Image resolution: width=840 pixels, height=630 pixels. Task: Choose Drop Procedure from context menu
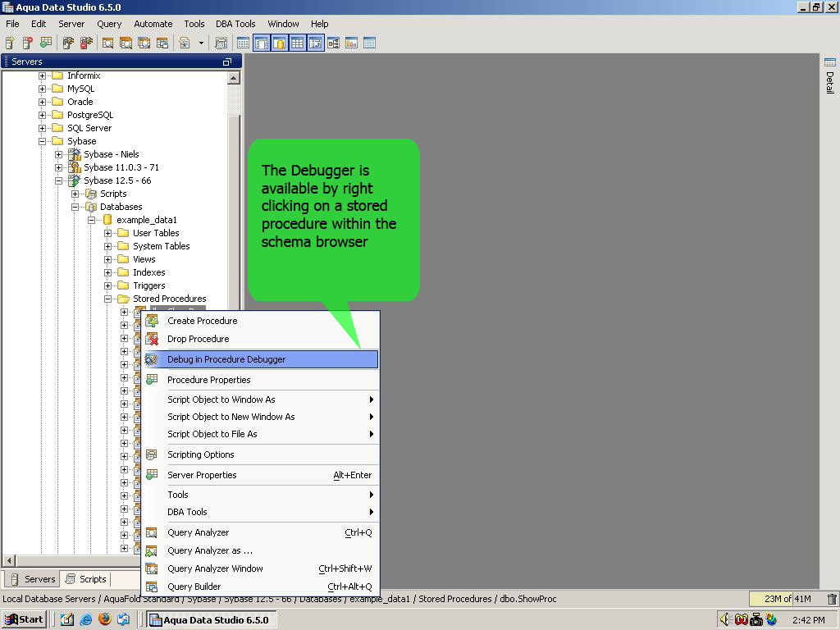[x=261, y=339]
